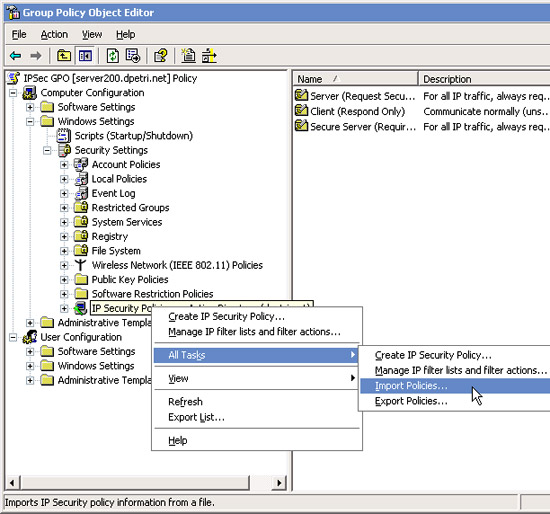Click the Scripts (Startup/Shutdown) icon

pos(63,136)
